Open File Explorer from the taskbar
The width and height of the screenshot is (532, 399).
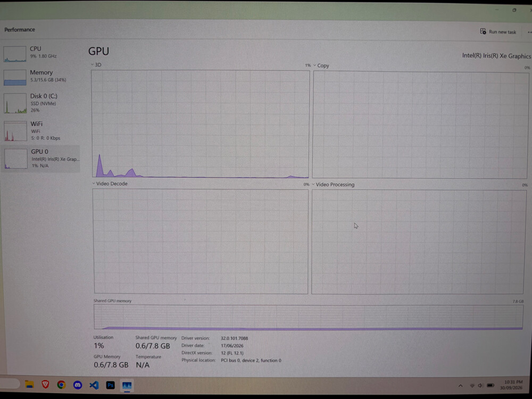click(x=29, y=385)
